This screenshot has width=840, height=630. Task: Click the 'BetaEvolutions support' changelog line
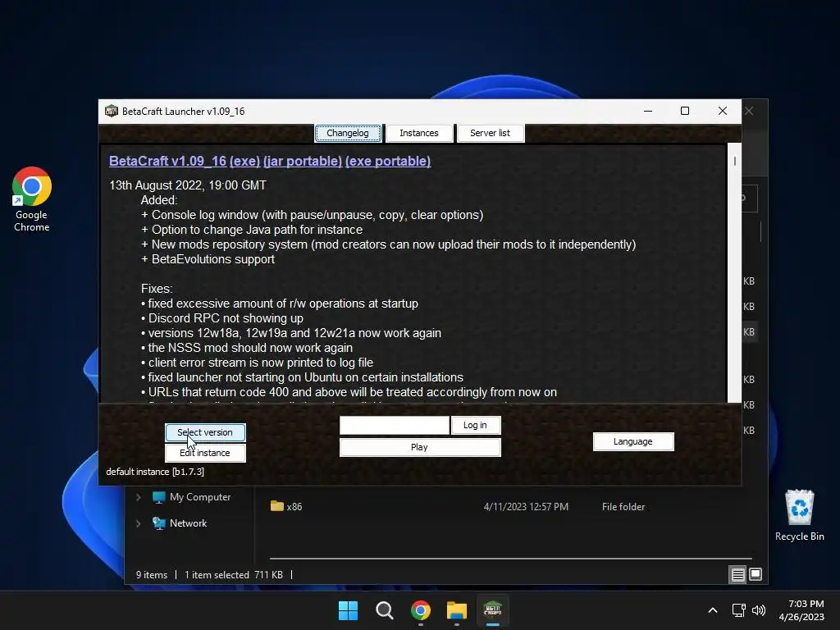tap(208, 259)
